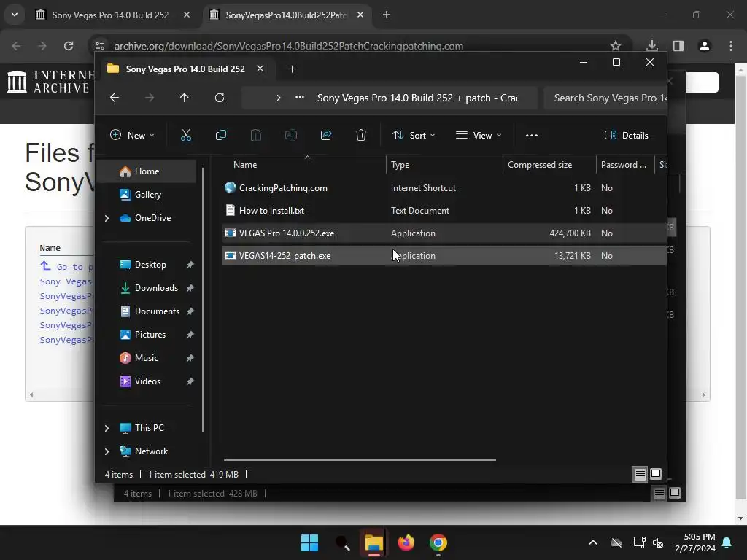Open Gallery in navigation pane
This screenshot has height=560, width=747.
click(147, 194)
